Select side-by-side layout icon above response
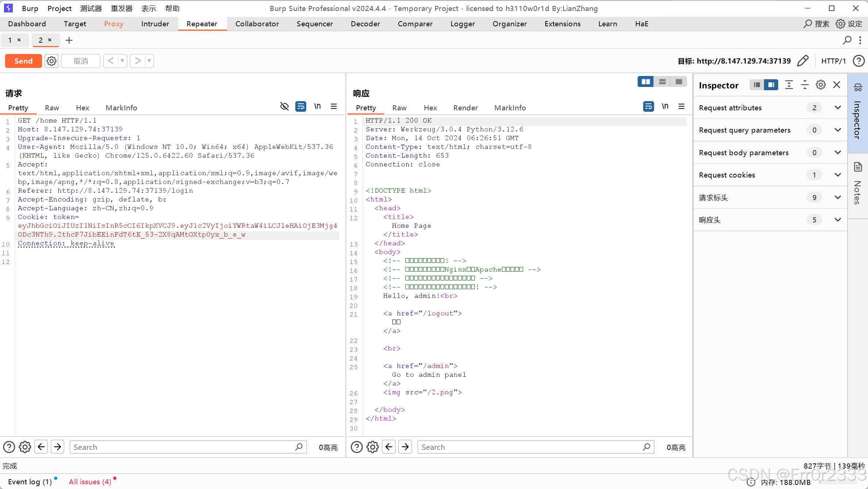This screenshot has height=489, width=868. [645, 82]
